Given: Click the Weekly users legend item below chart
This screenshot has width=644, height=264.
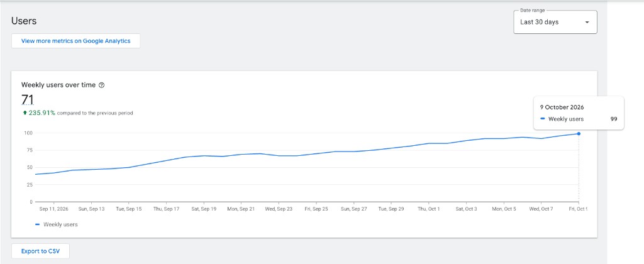Looking at the screenshot, I should [x=56, y=224].
